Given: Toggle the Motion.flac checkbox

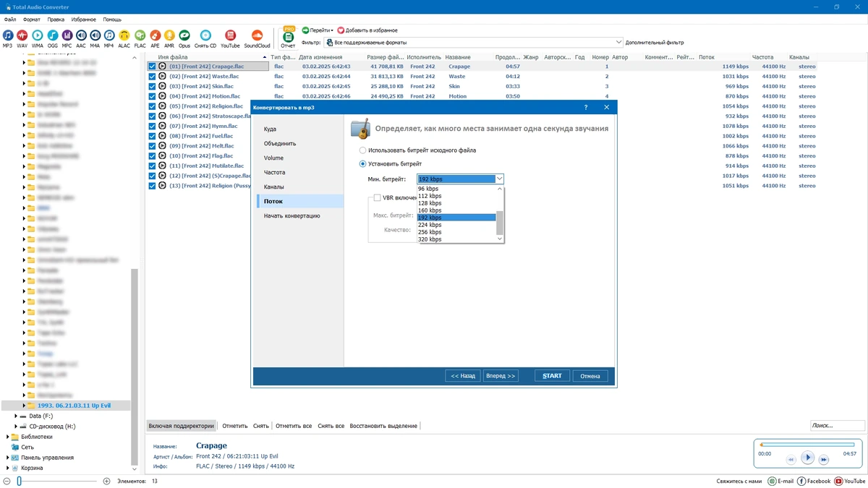Looking at the screenshot, I should (152, 96).
